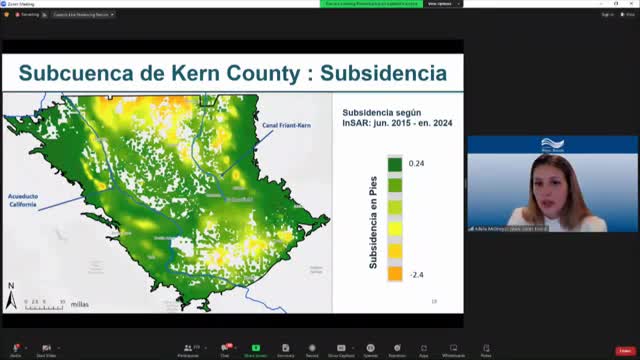Open the Participants panel
This screenshot has width=640, height=360.
click(188, 350)
